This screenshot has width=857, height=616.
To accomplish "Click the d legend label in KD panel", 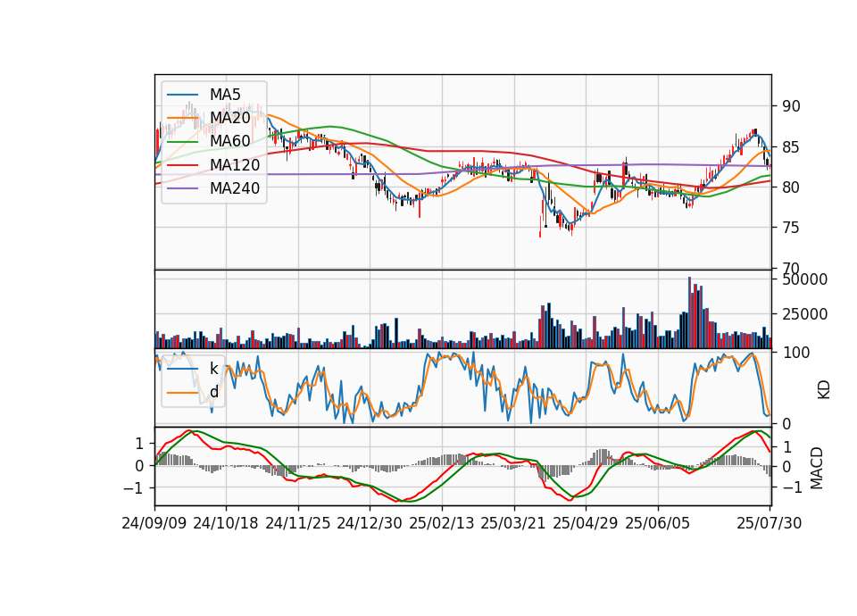I will pos(214,392).
